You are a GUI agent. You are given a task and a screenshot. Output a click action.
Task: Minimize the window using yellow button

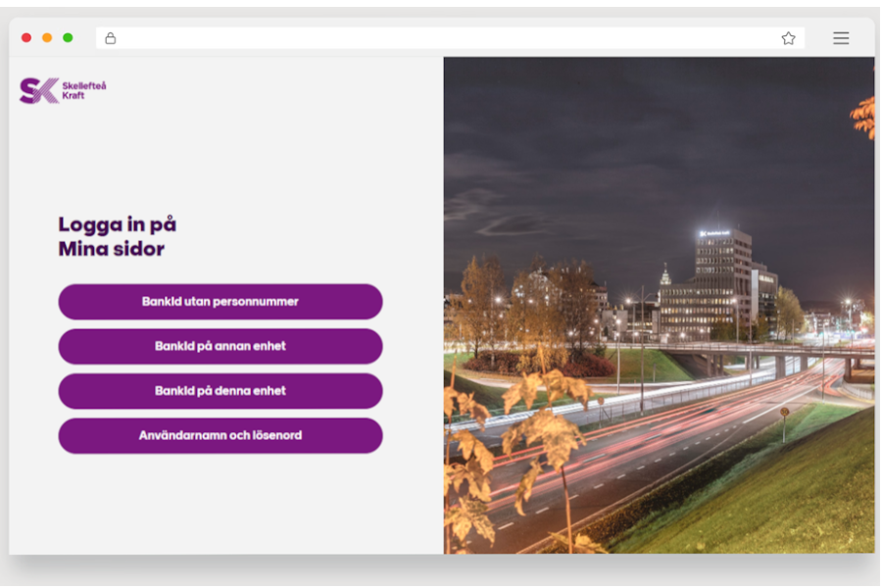tap(47, 38)
